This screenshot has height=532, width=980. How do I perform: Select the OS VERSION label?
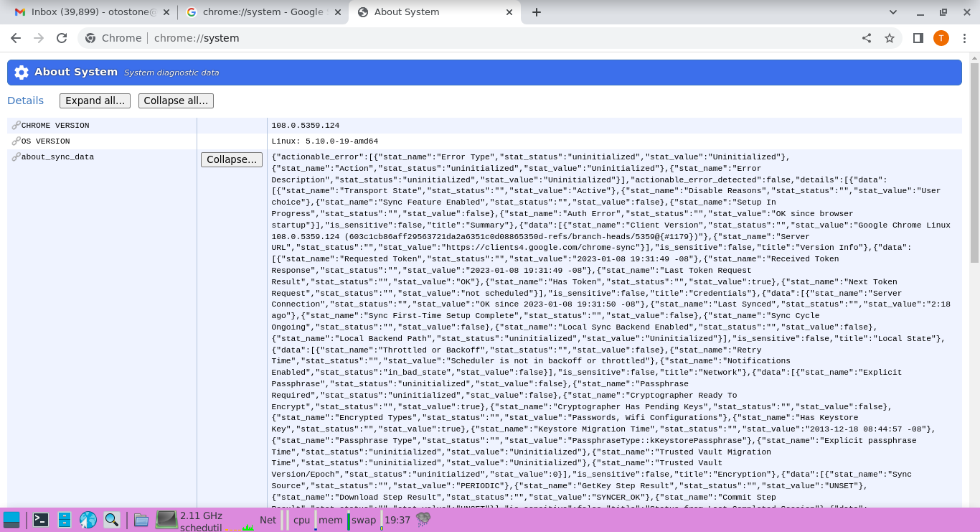tap(46, 141)
